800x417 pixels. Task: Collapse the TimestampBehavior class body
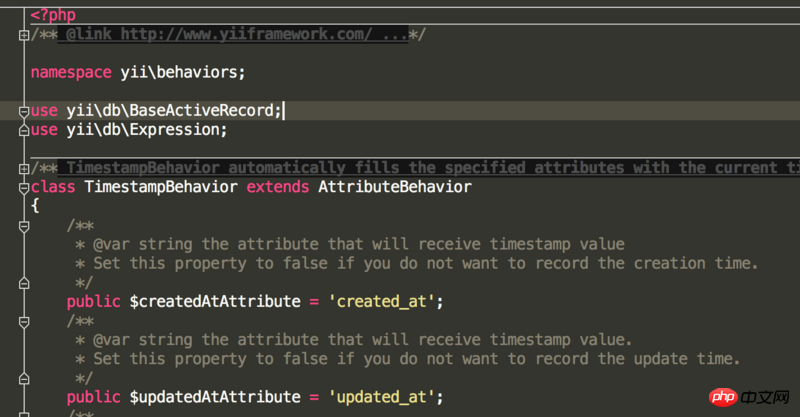point(24,188)
